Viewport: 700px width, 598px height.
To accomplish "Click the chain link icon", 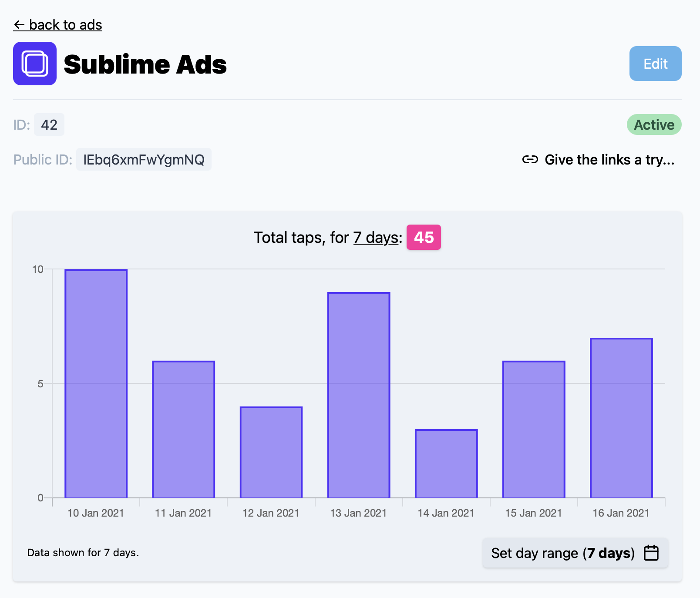I will click(530, 159).
